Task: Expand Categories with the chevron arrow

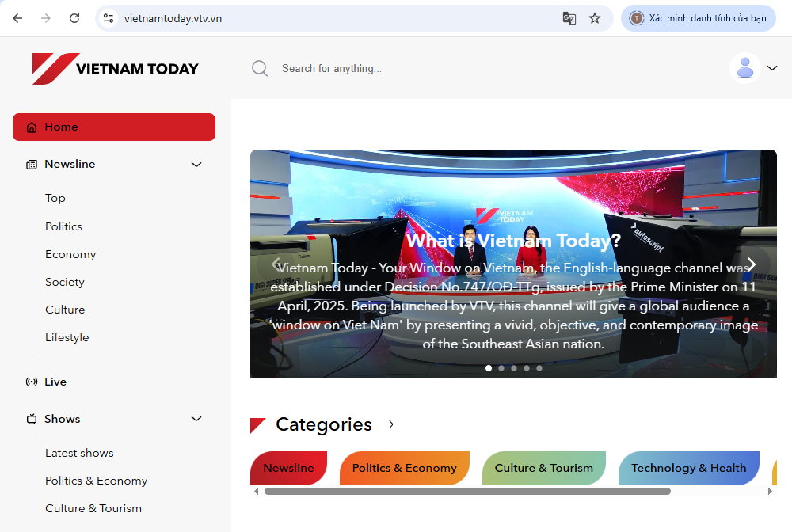Action: point(391,424)
